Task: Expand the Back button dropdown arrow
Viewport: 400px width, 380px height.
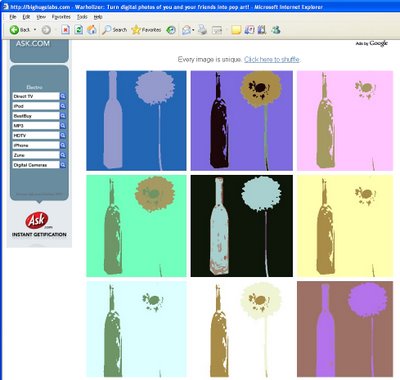Action: point(35,30)
